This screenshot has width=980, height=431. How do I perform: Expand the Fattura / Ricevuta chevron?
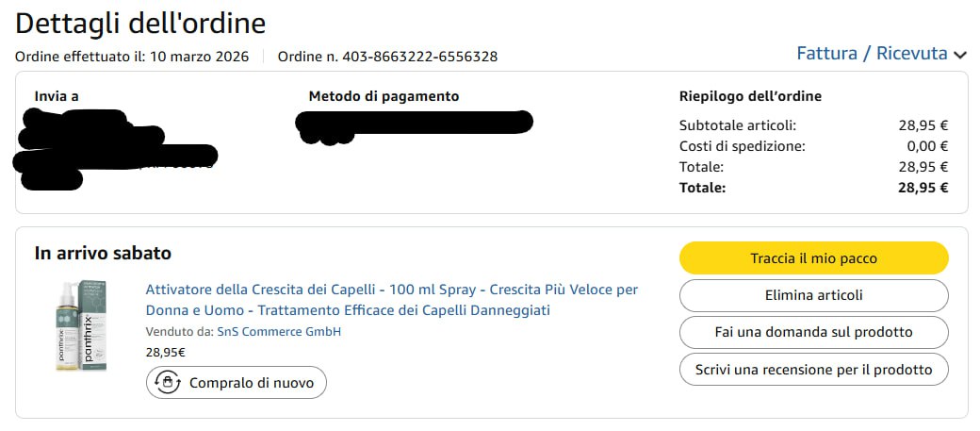coord(960,55)
